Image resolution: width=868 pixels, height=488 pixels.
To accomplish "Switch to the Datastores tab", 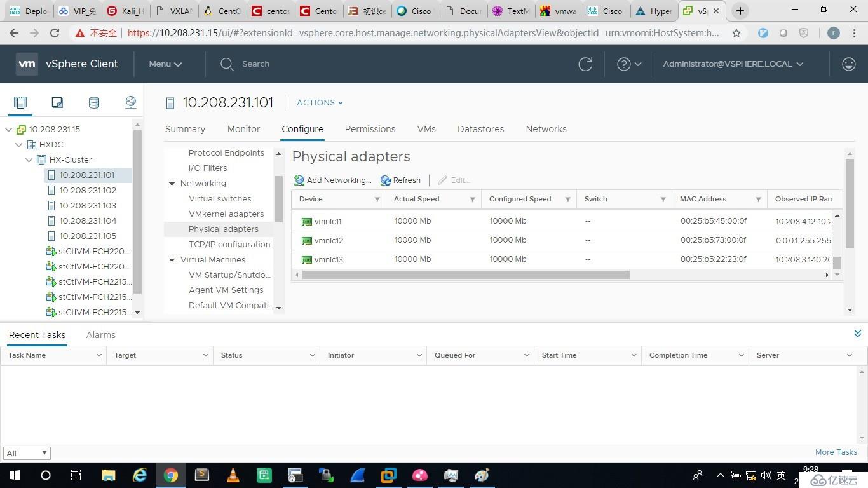I will [x=480, y=129].
